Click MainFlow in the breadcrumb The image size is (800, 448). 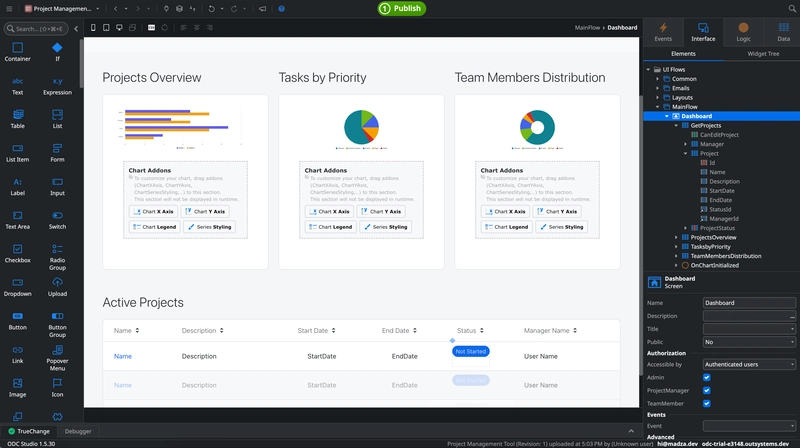(587, 28)
